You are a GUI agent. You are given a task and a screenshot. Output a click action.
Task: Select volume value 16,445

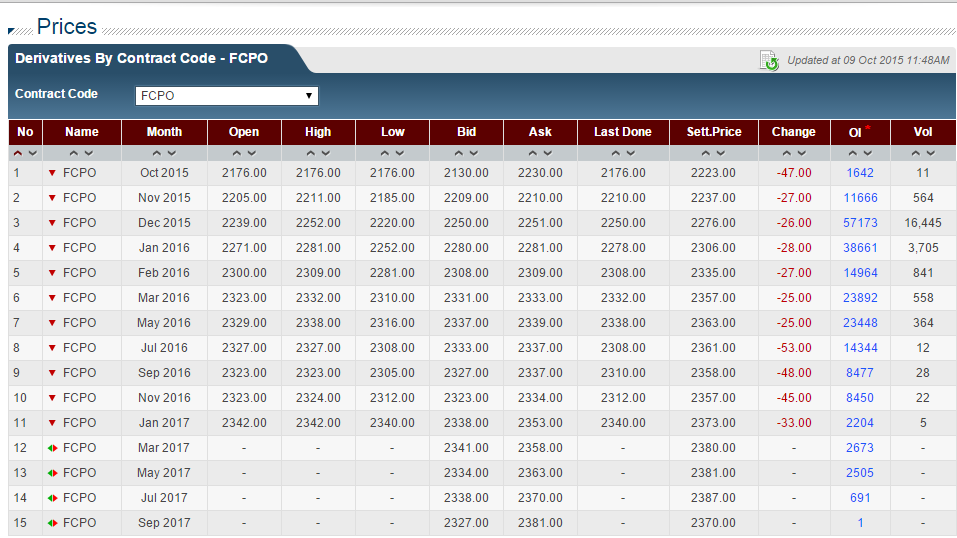[923, 223]
